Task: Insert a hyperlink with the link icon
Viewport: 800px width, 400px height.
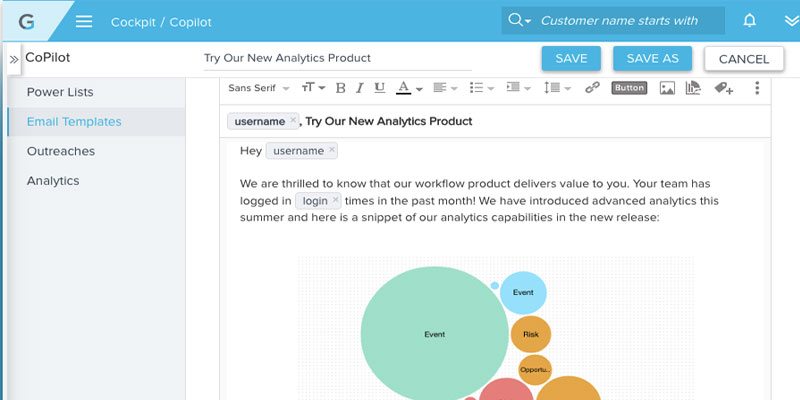Action: pyautogui.click(x=592, y=88)
